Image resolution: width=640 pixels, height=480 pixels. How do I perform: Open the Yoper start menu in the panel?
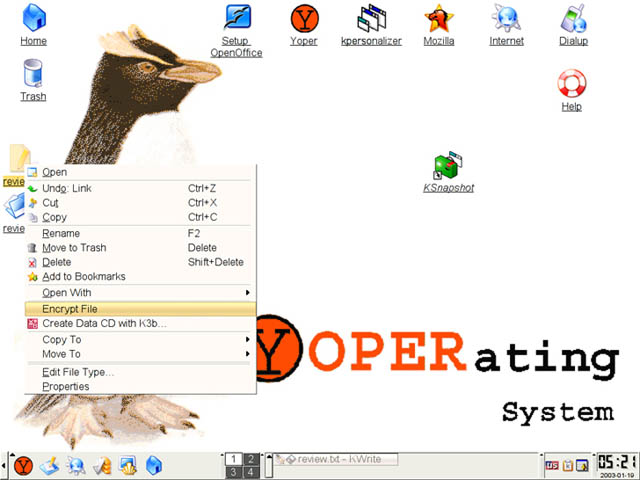pos(23,466)
